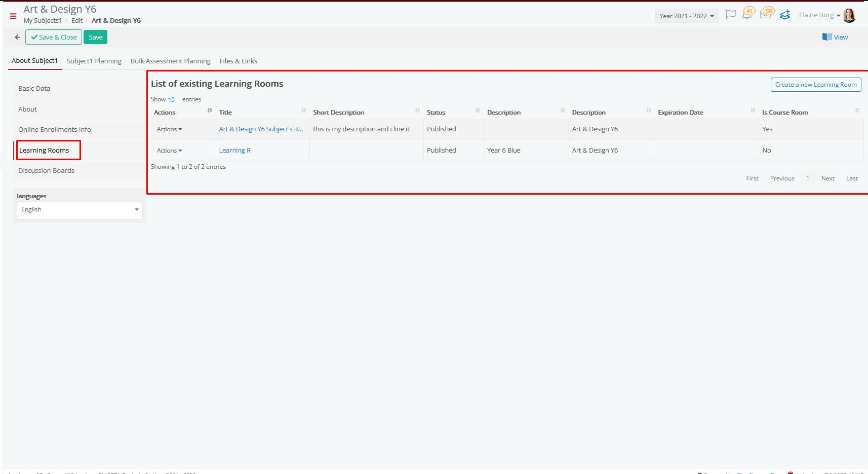Switch to Subject1 Planning tab
868x474 pixels.
click(x=94, y=61)
